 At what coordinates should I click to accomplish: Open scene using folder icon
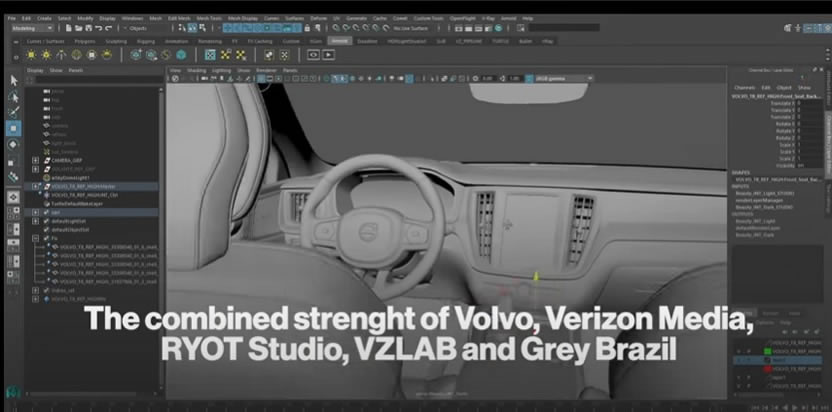pos(79,28)
